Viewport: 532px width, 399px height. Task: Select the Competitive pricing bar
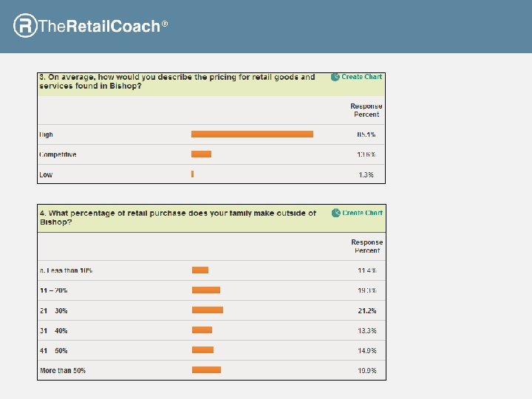[x=201, y=154]
